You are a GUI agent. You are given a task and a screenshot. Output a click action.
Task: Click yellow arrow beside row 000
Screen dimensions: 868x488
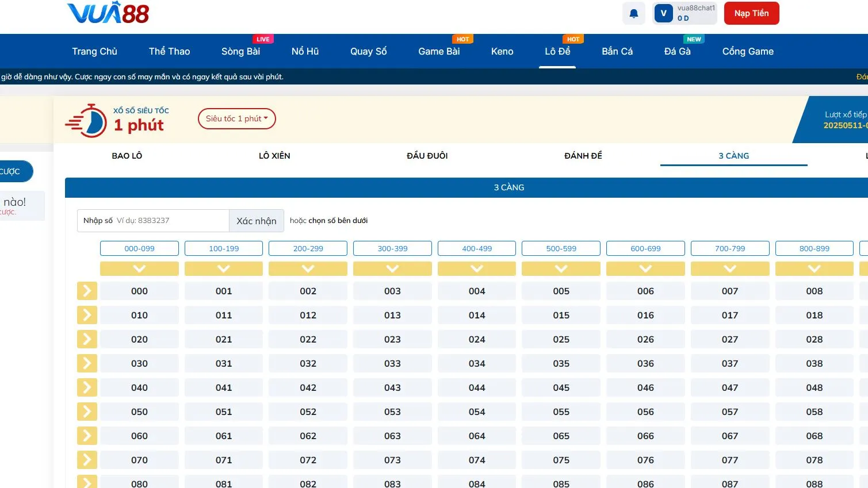[x=87, y=291]
